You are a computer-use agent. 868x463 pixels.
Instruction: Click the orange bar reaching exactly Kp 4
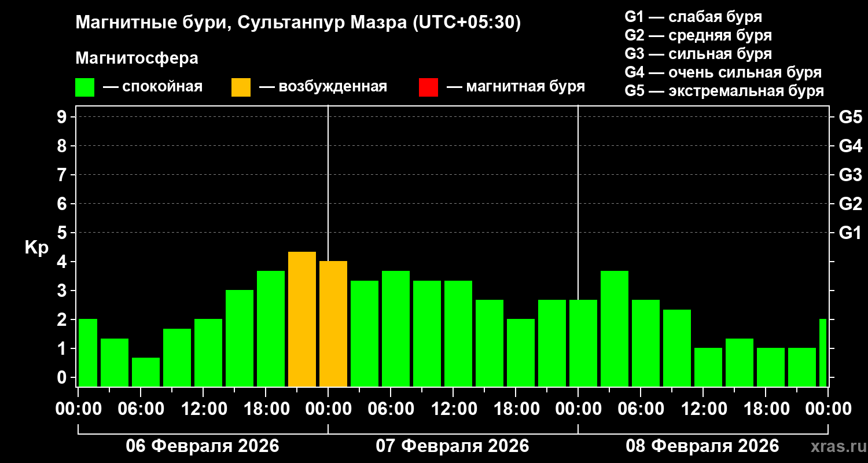click(x=333, y=324)
